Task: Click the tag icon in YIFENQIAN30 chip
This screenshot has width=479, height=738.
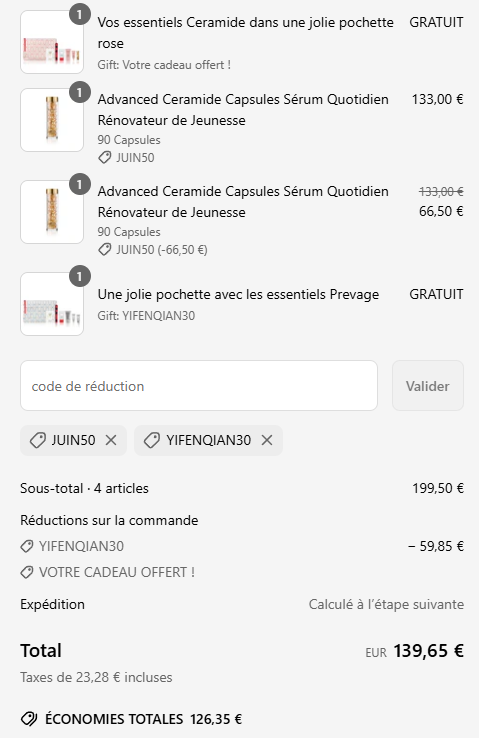Action: (x=152, y=441)
